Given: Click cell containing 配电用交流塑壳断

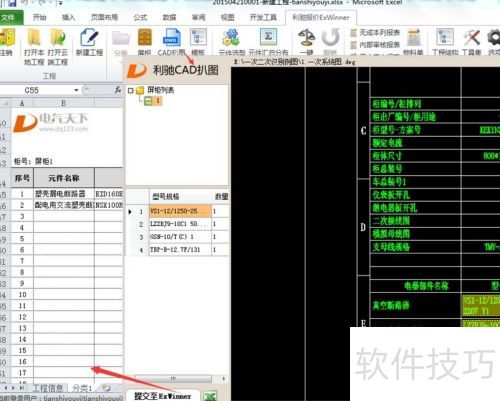Looking at the screenshot, I should (64, 205).
